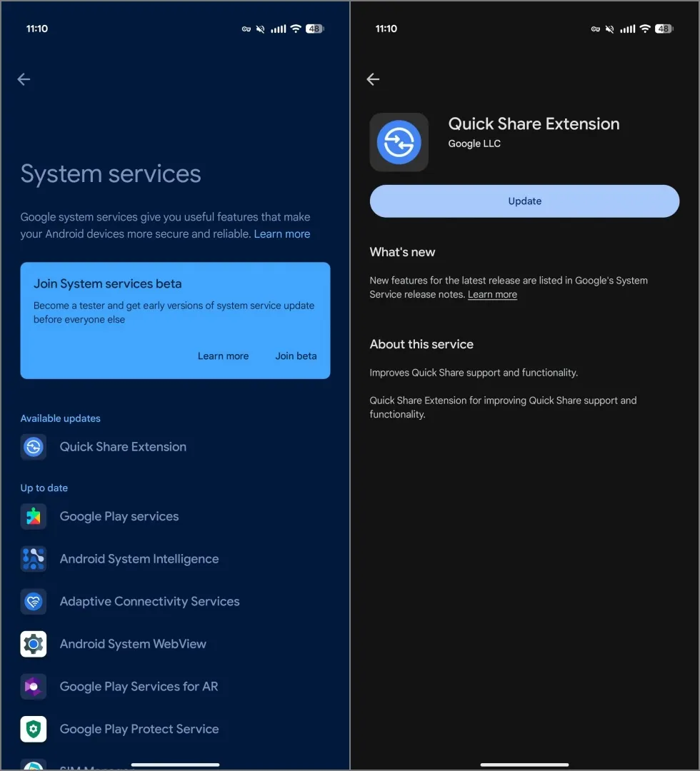Image resolution: width=700 pixels, height=771 pixels.
Task: Tap the Android System Intelligence icon
Action: 33,559
